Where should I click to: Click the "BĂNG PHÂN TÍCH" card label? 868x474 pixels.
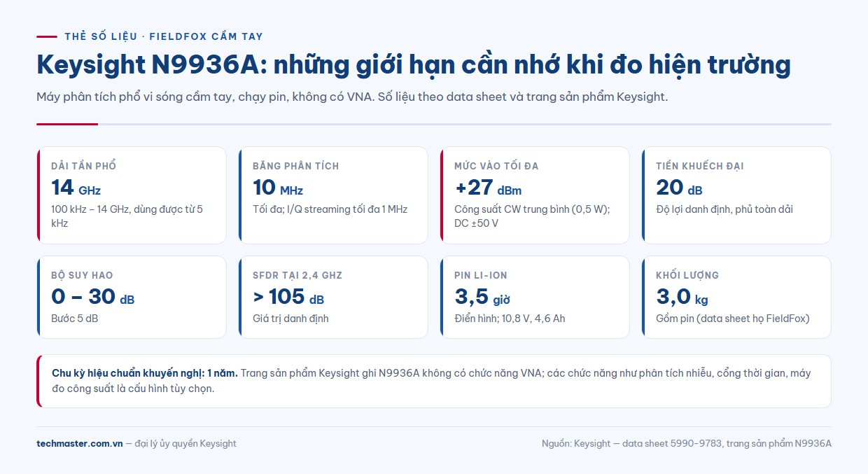click(295, 166)
